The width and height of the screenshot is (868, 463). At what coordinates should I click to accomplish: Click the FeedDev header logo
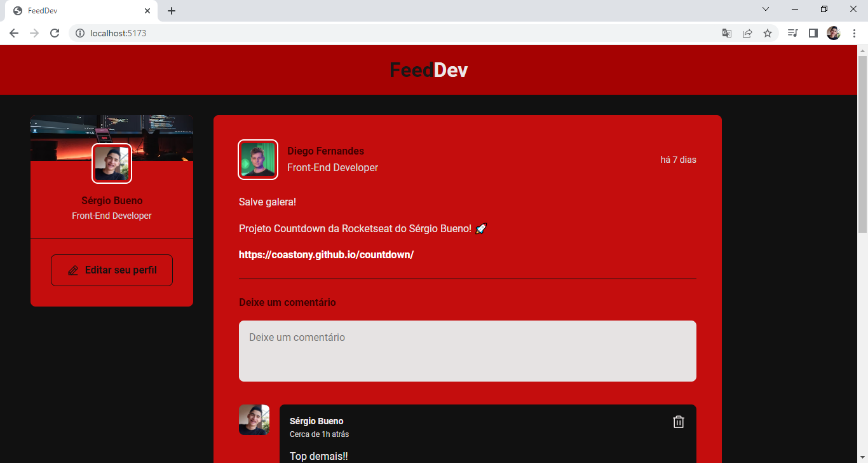(x=429, y=70)
